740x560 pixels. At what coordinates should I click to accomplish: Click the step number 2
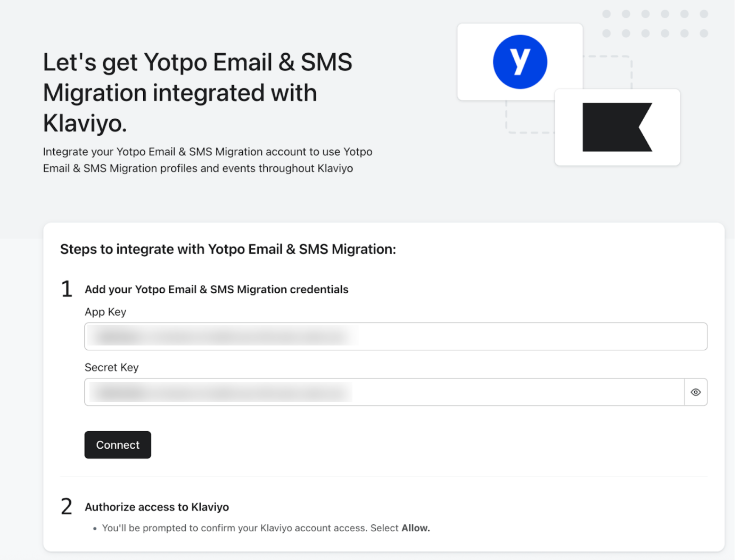point(67,507)
